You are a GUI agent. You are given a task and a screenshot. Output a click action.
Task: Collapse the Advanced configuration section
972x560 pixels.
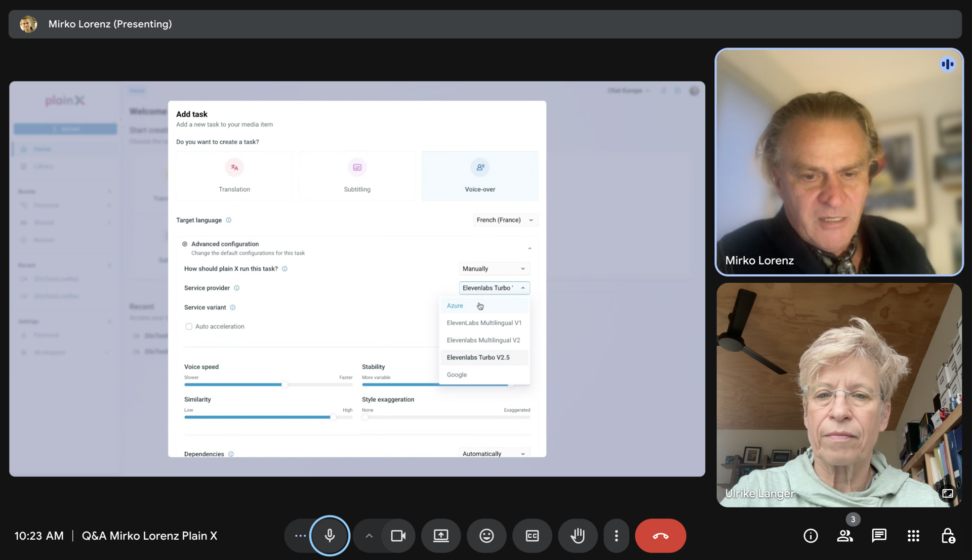point(530,248)
